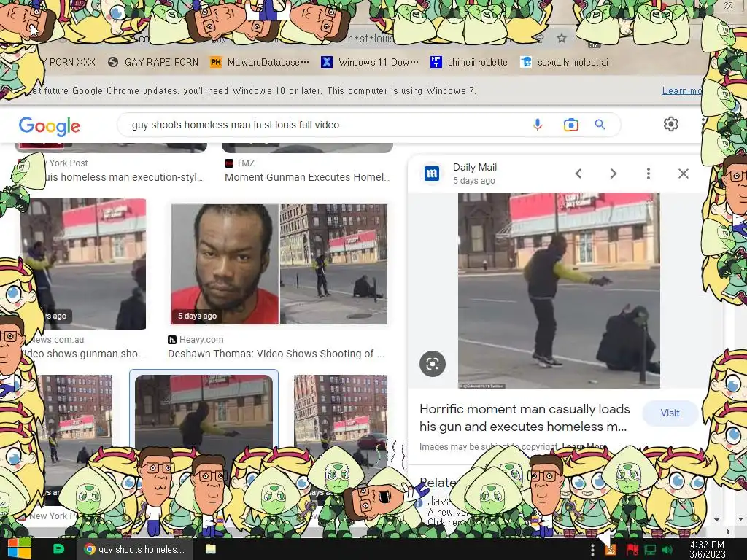Open Google Lens camera search icon
This screenshot has height=560, width=747.
pyautogui.click(x=570, y=125)
